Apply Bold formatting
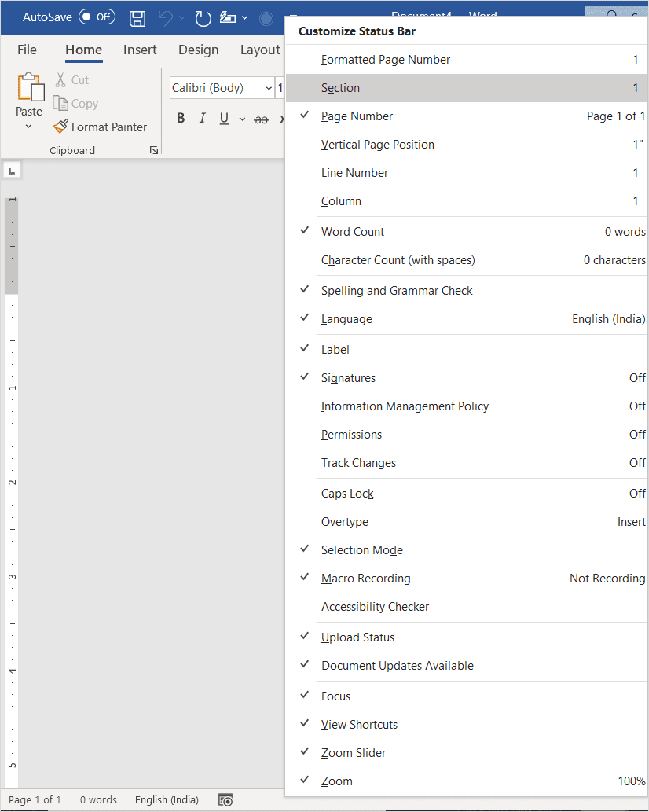This screenshot has height=812, width=649. click(x=181, y=117)
